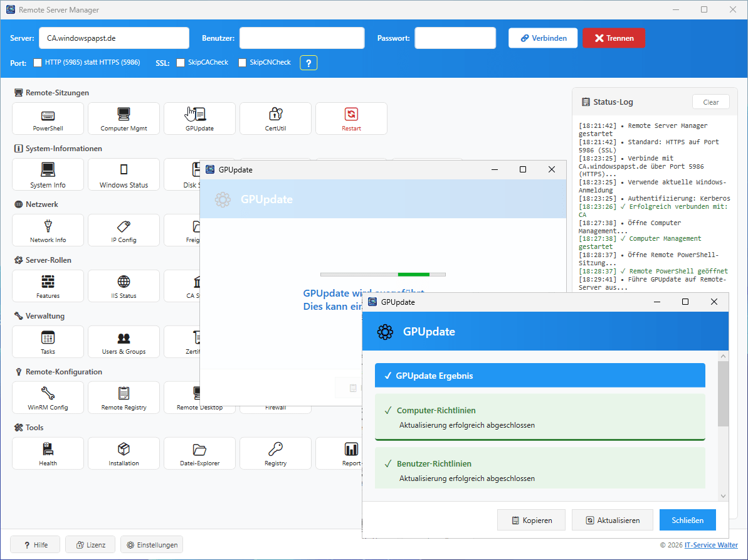
Task: Check the SkipCNCheck option
Action: (243, 63)
